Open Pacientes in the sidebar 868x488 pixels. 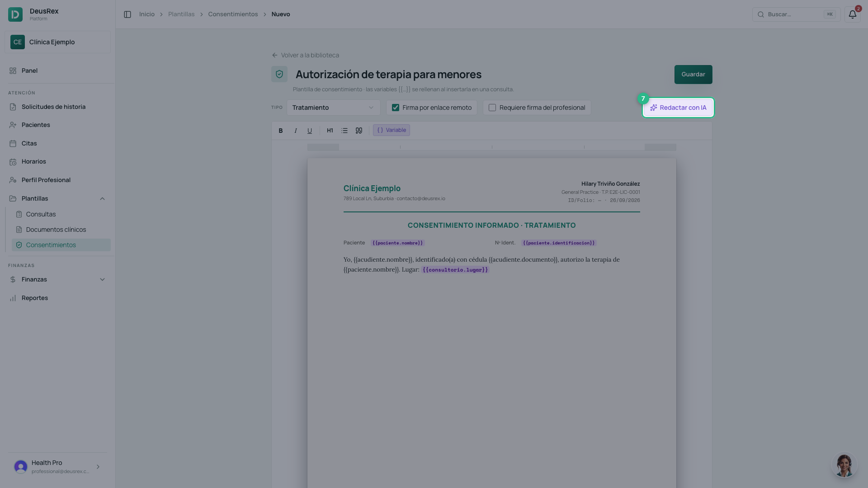click(57, 125)
